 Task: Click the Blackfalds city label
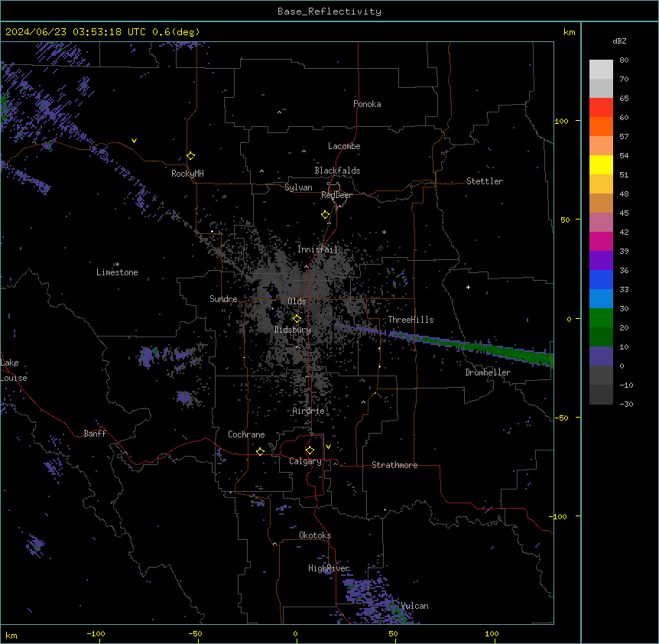pyautogui.click(x=337, y=171)
